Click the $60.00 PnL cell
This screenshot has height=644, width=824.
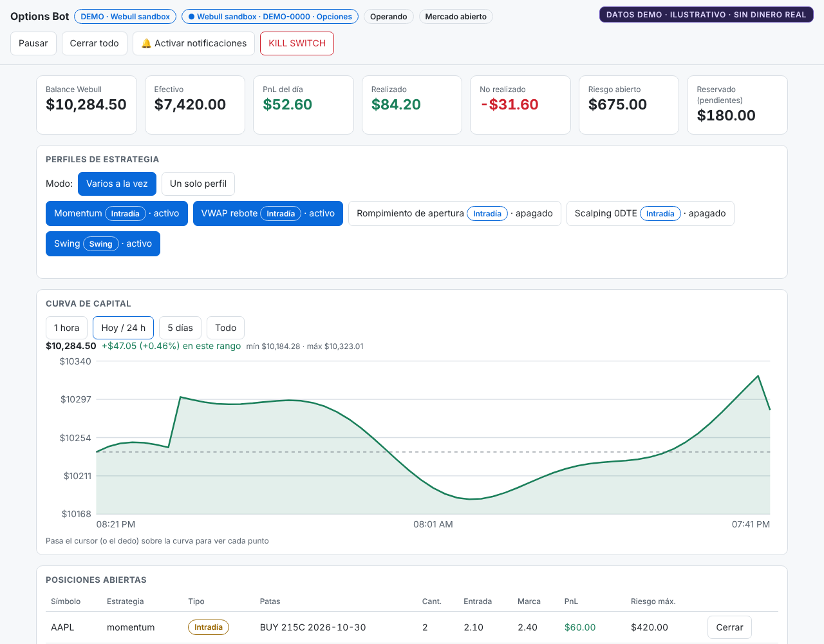point(580,627)
